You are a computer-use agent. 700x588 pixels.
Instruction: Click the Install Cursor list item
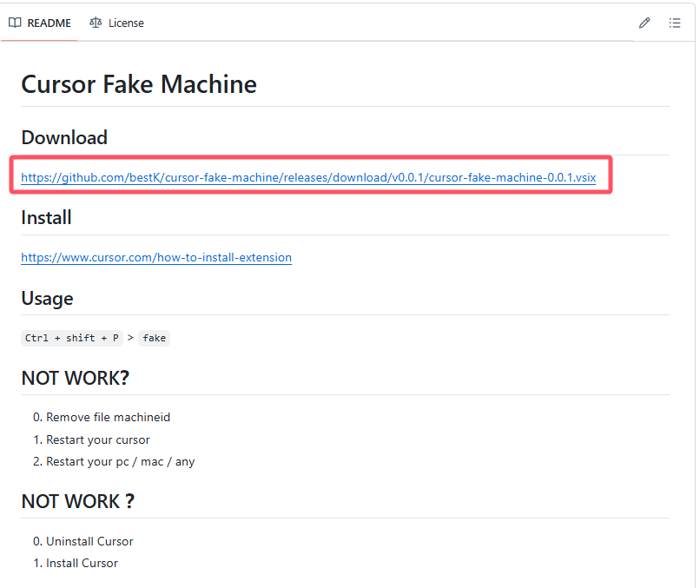[x=83, y=563]
